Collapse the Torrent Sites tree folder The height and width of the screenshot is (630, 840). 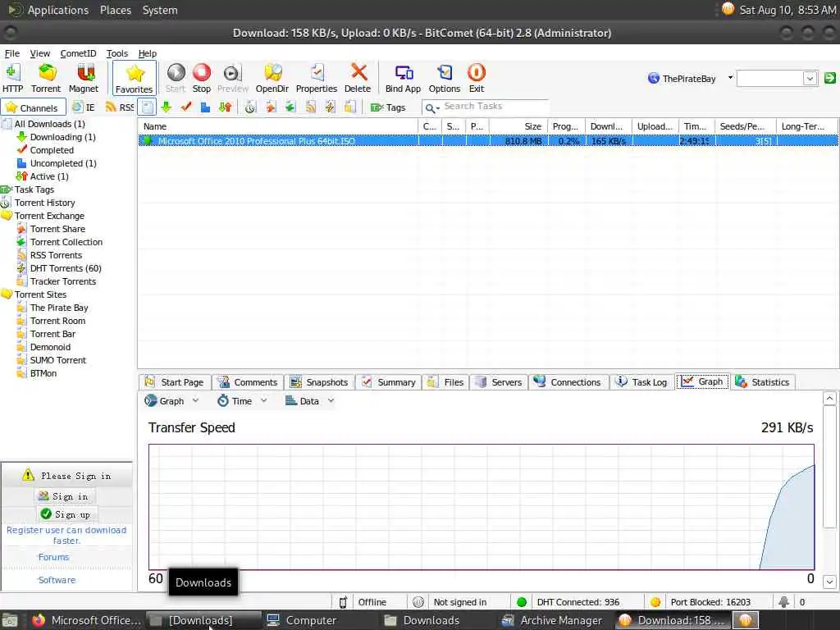[7, 294]
